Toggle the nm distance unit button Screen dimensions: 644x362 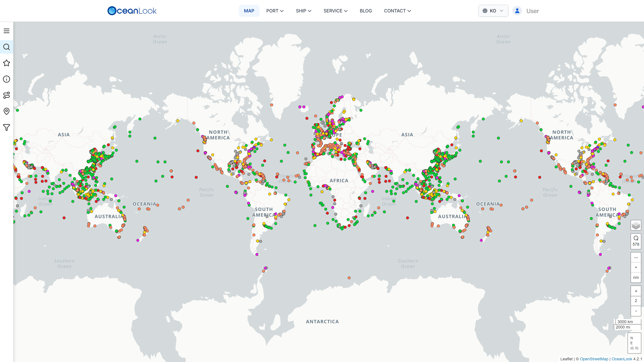click(636, 278)
